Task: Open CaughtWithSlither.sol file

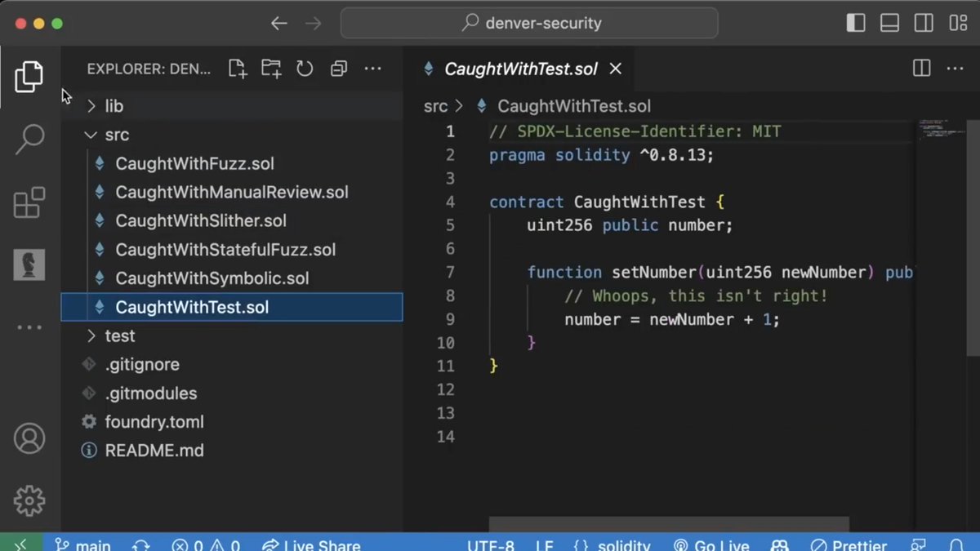Action: (232, 221)
